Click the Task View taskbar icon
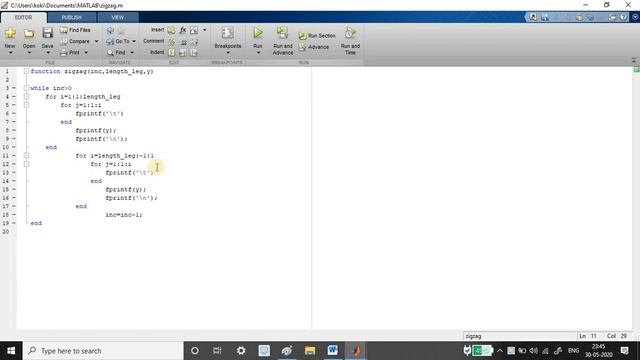640x360 pixels. tap(217, 351)
